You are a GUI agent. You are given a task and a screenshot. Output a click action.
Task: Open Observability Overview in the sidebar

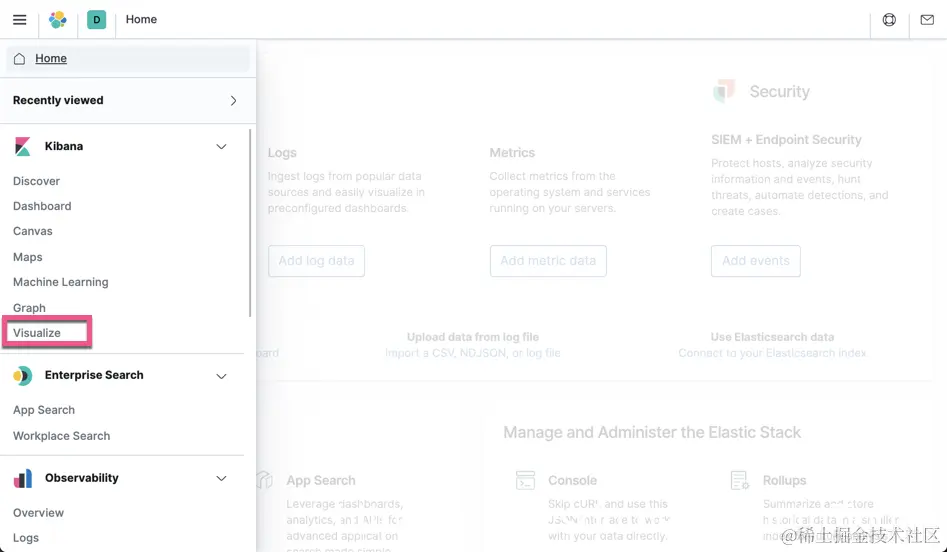(38, 513)
